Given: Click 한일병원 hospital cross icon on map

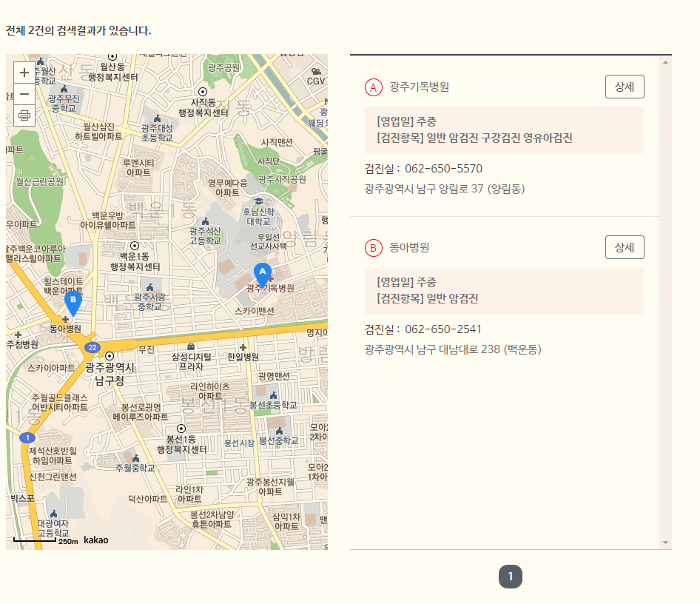Looking at the screenshot, I should (x=243, y=347).
